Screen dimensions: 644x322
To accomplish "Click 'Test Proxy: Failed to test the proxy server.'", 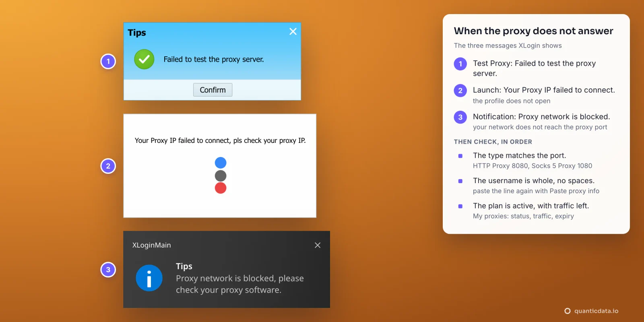I will click(535, 68).
